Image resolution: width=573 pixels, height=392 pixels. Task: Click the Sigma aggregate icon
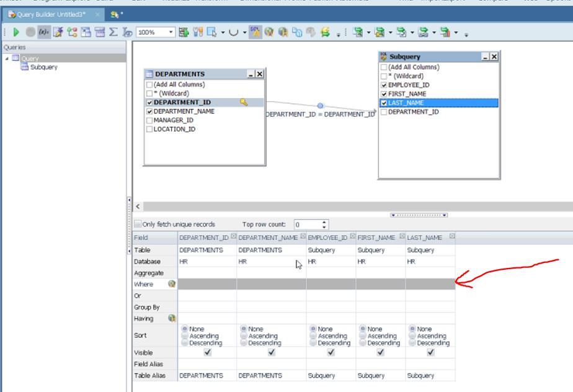point(113,32)
